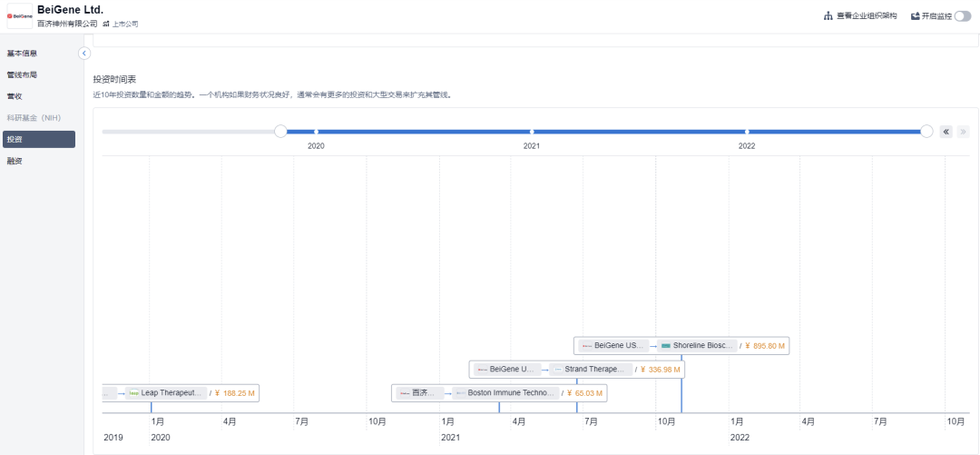Open the 融资 sidebar section

[15, 161]
